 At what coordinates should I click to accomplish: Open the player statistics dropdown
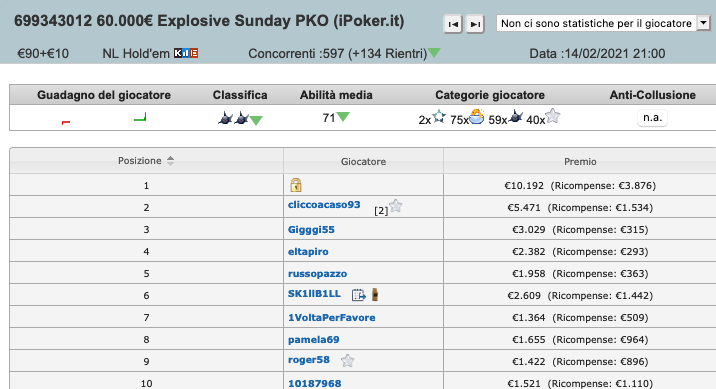click(603, 23)
